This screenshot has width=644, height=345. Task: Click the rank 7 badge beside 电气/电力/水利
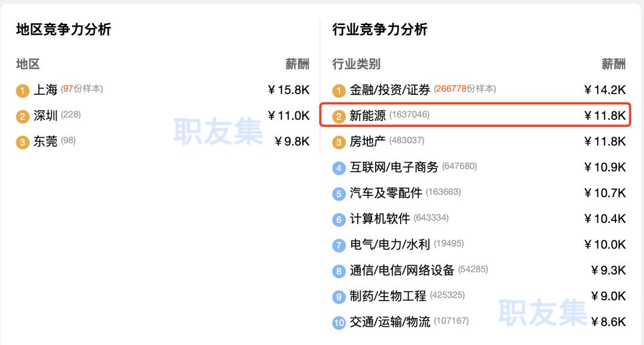click(339, 245)
